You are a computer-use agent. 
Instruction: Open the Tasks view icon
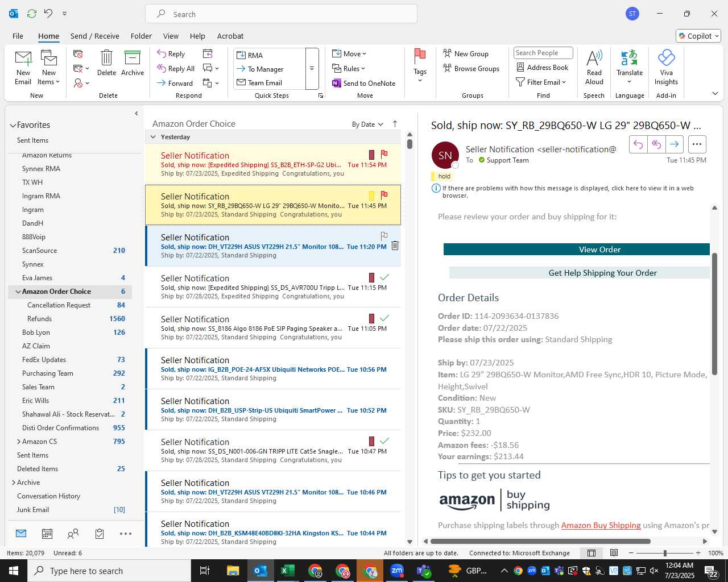coord(100,534)
